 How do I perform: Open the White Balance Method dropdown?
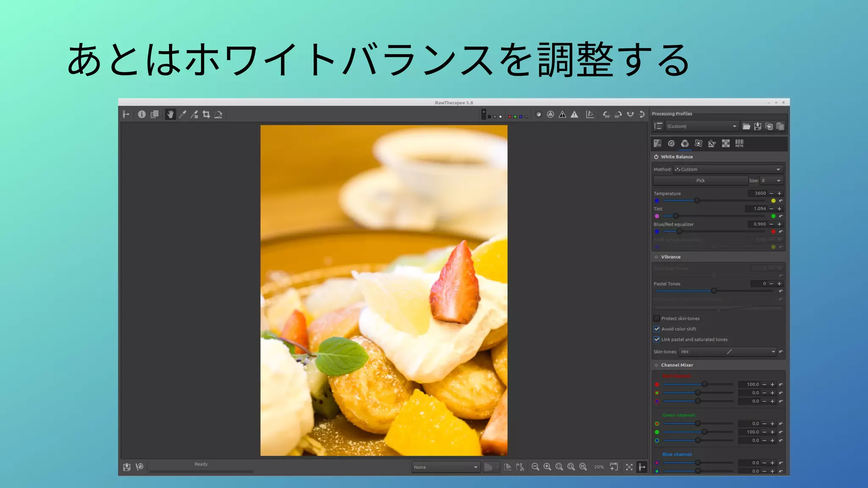pyautogui.click(x=728, y=169)
